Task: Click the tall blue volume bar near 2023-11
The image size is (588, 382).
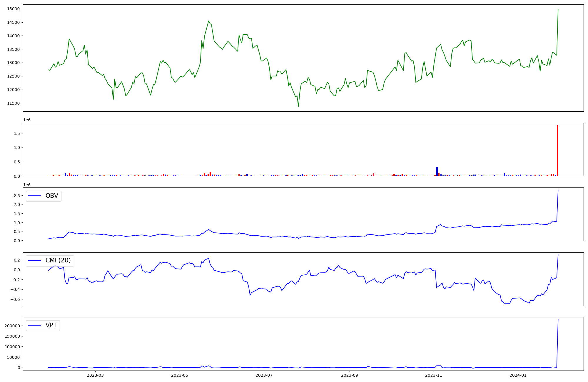Action: [437, 172]
